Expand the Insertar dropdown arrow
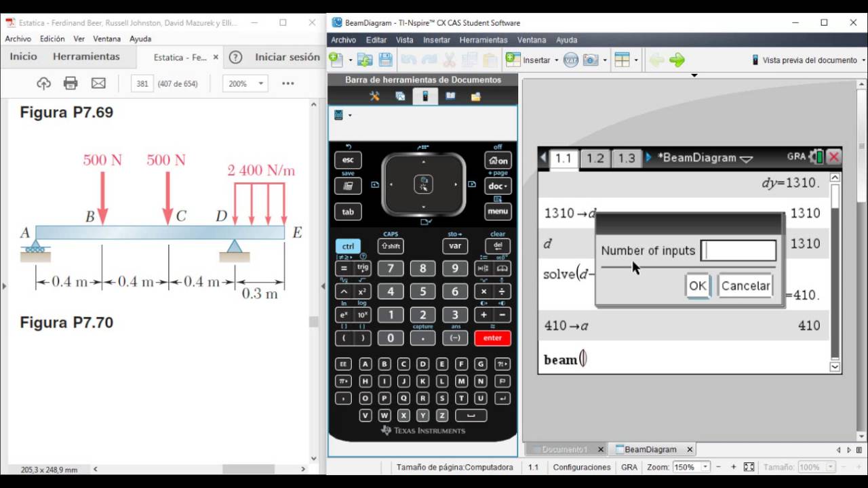 click(x=557, y=60)
